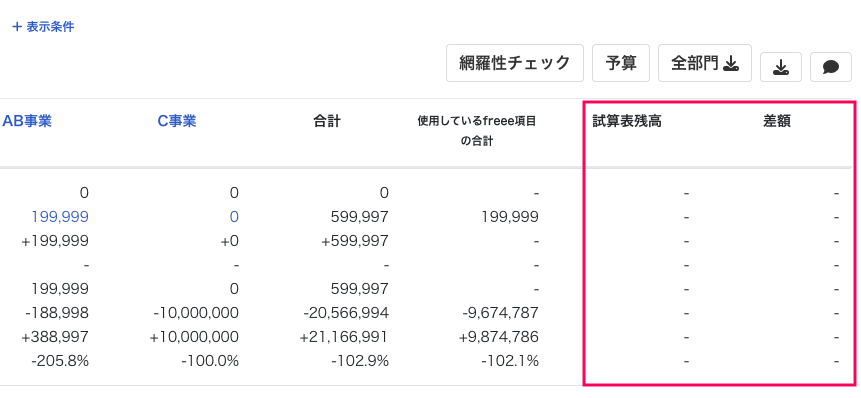Click the +21,166,991 total cell

(x=344, y=337)
